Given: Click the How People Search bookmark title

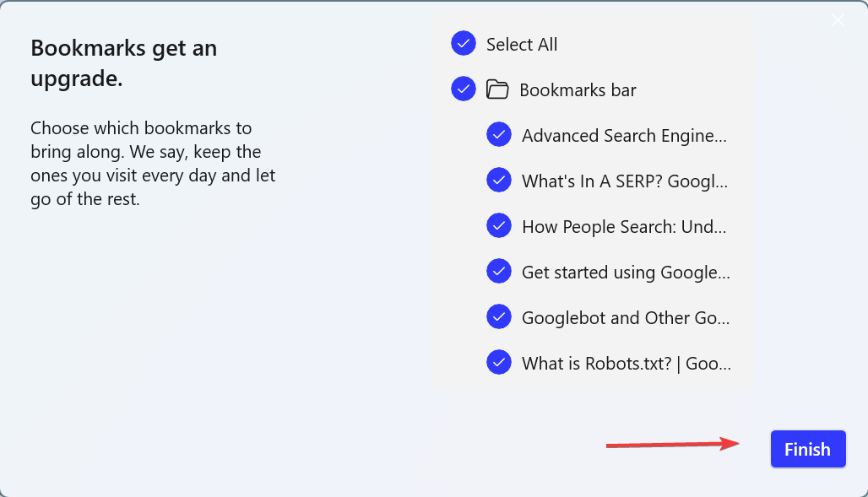Looking at the screenshot, I should pyautogui.click(x=624, y=226).
